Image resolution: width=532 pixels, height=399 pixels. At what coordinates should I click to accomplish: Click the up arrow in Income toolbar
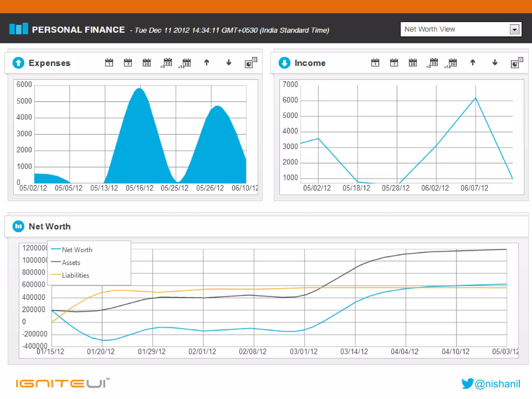click(473, 62)
